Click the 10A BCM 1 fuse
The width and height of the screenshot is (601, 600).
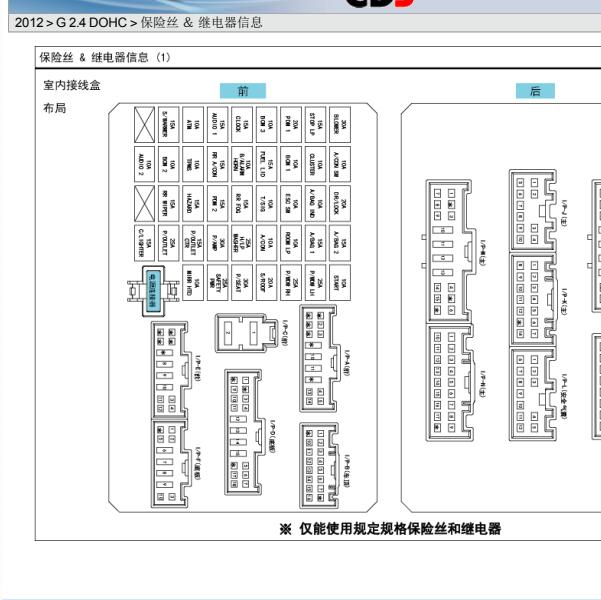[291, 164]
